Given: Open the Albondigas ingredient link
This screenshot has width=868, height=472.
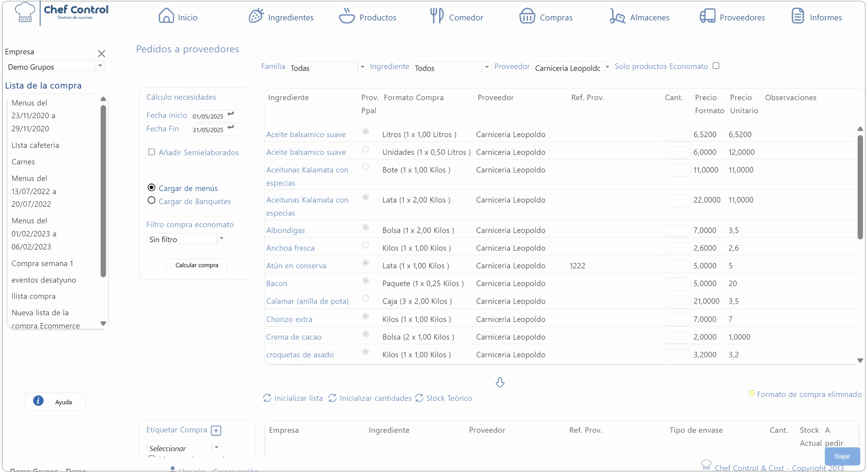Looking at the screenshot, I should coord(285,230).
